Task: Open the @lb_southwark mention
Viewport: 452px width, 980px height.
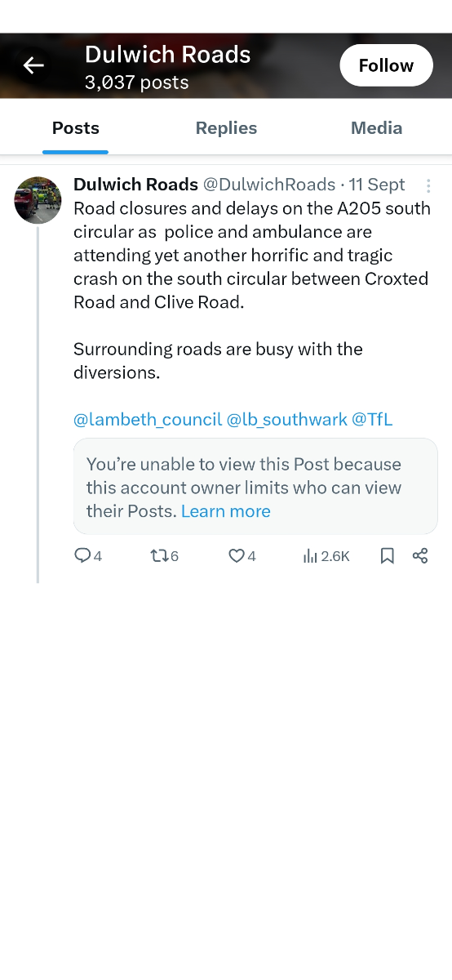Action: (286, 420)
